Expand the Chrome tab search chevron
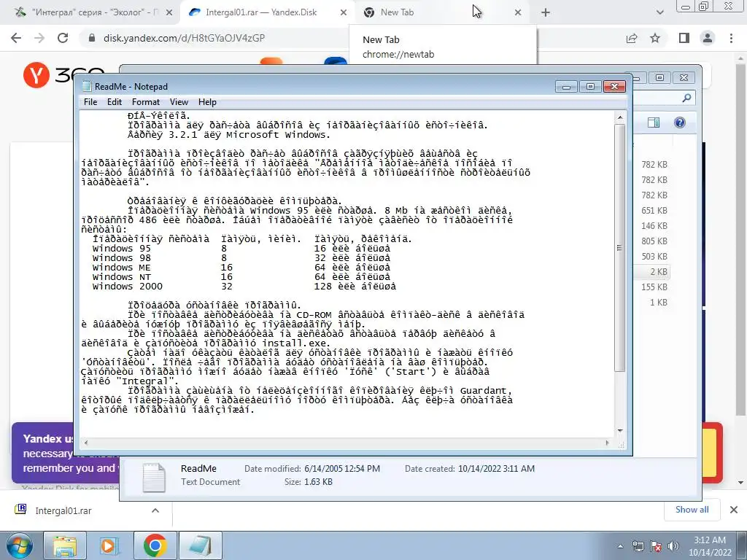This screenshot has height=560, width=747. tap(659, 13)
